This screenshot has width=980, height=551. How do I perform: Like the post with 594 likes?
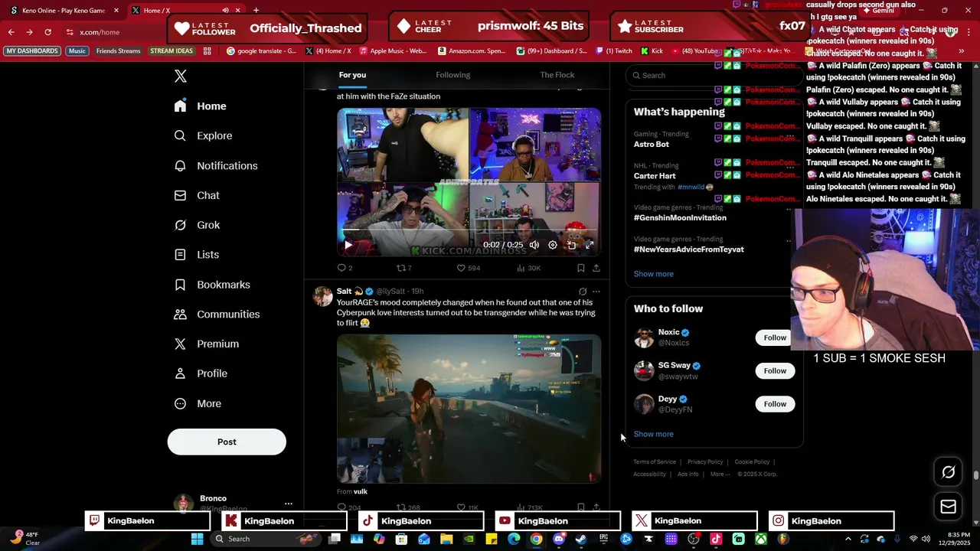[468, 268]
